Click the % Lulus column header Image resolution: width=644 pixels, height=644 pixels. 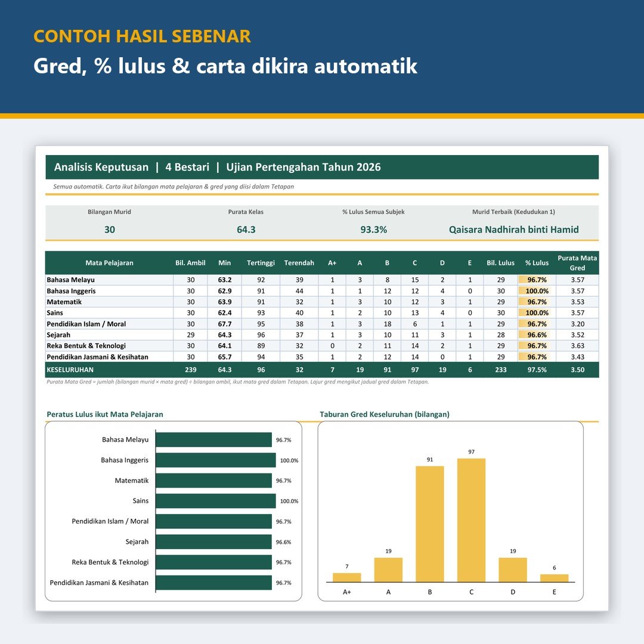[x=537, y=263]
